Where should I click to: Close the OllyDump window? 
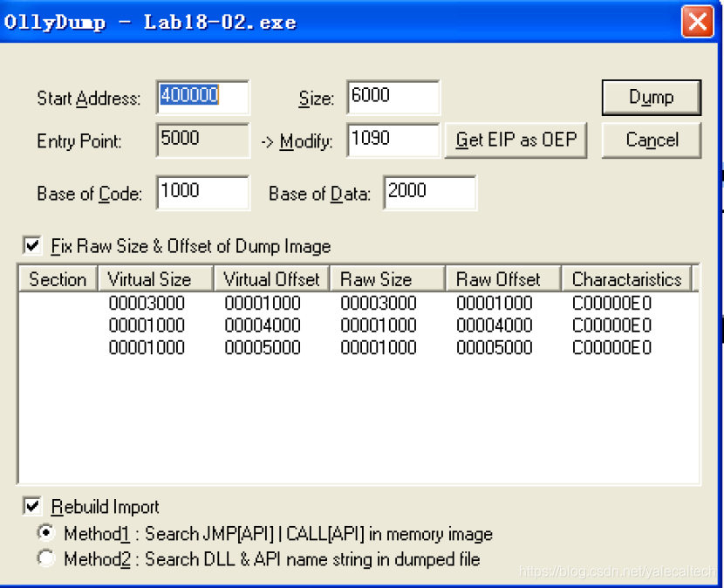tap(697, 21)
